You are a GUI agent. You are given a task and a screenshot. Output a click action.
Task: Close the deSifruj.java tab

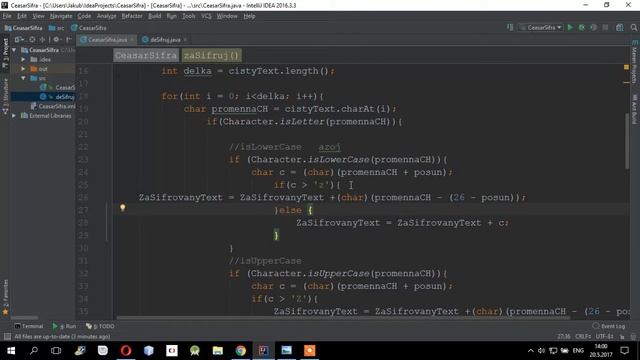click(185, 40)
